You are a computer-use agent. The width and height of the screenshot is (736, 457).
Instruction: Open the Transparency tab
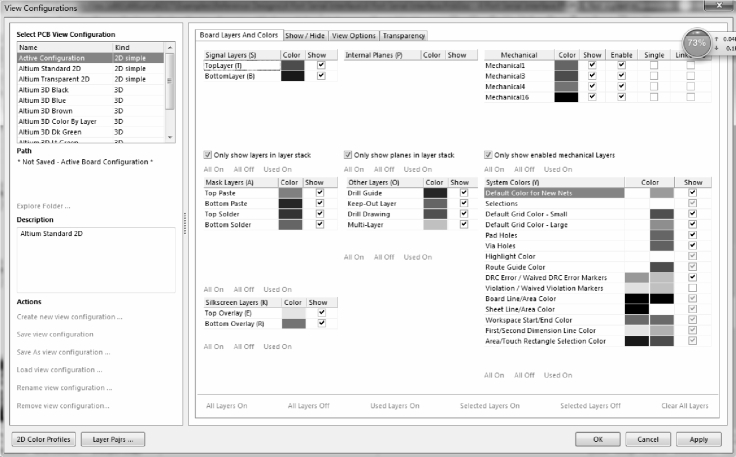click(x=403, y=36)
